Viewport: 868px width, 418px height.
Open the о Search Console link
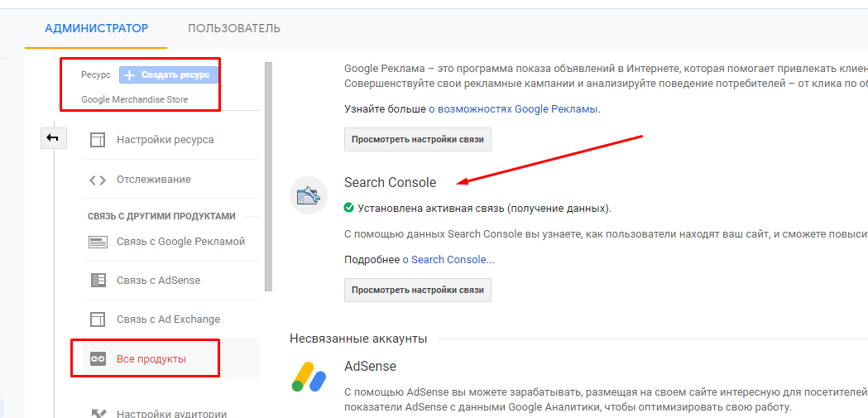click(444, 260)
